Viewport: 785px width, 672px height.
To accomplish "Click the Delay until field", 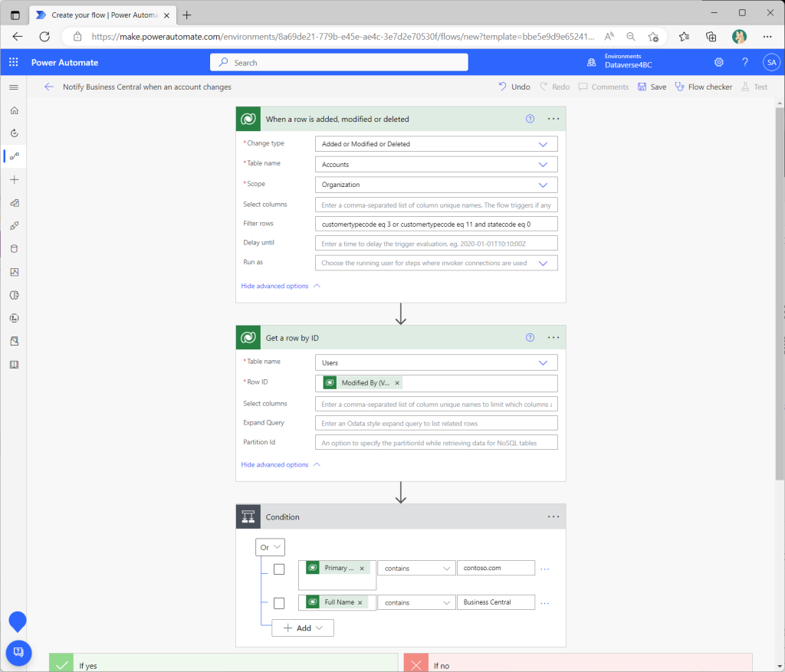I will pos(436,243).
